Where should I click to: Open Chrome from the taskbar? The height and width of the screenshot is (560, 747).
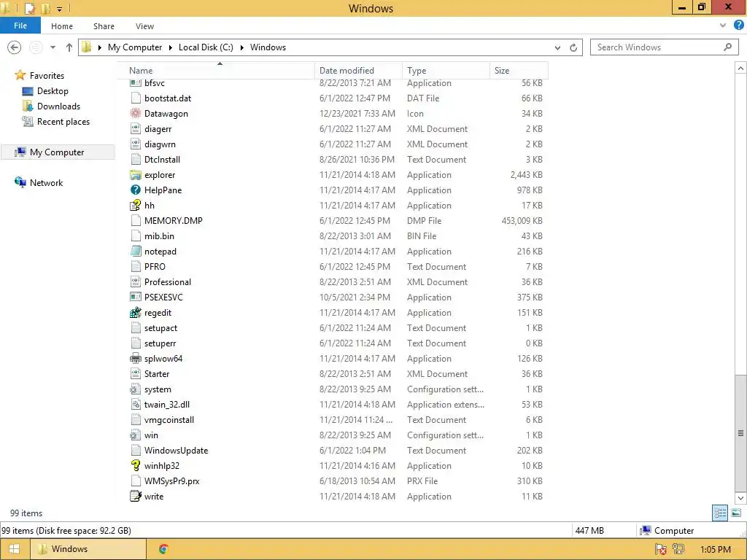163,549
